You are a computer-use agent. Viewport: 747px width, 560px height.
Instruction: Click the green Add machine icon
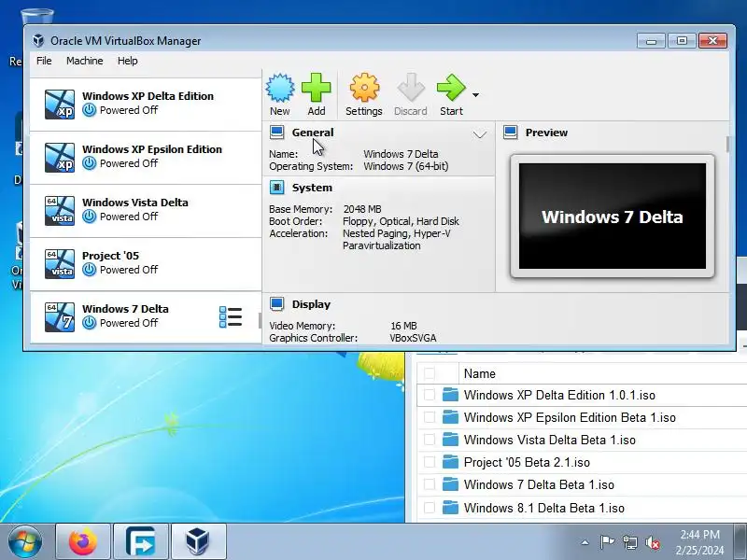pos(316,88)
